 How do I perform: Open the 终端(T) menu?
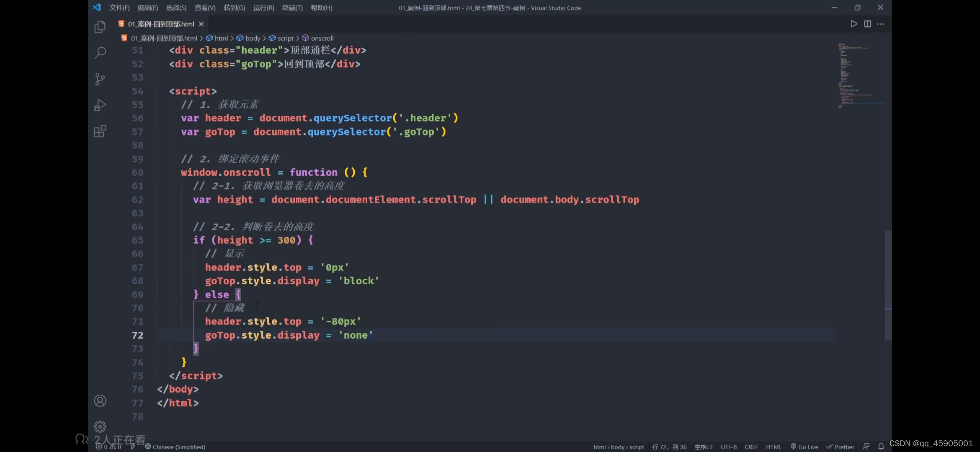[292, 8]
